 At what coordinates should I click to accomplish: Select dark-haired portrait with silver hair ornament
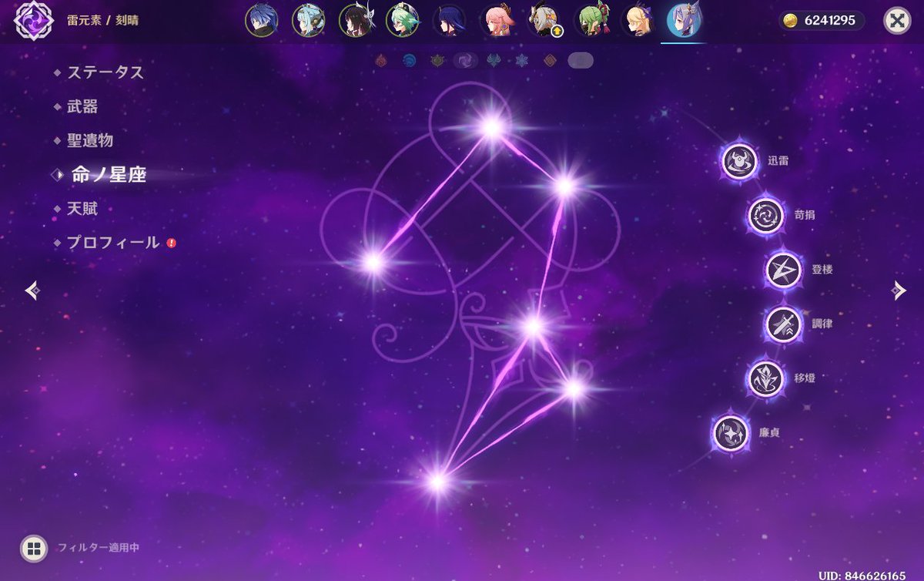click(x=355, y=20)
